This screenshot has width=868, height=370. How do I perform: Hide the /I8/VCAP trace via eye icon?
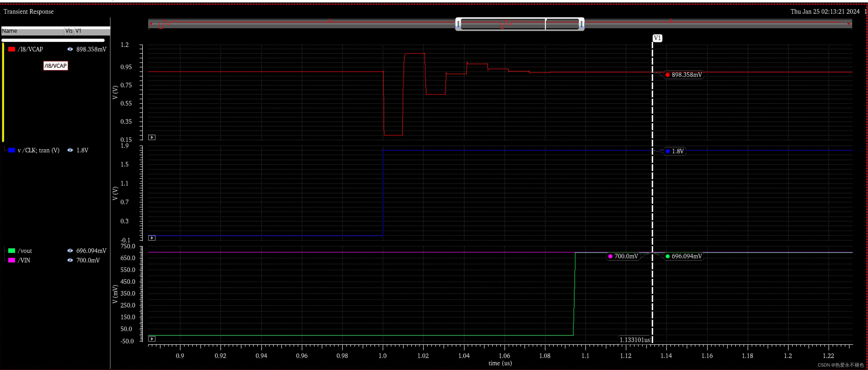pos(70,49)
